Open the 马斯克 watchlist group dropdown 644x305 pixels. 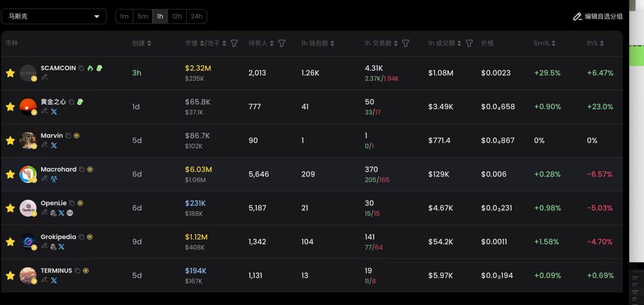click(54, 17)
